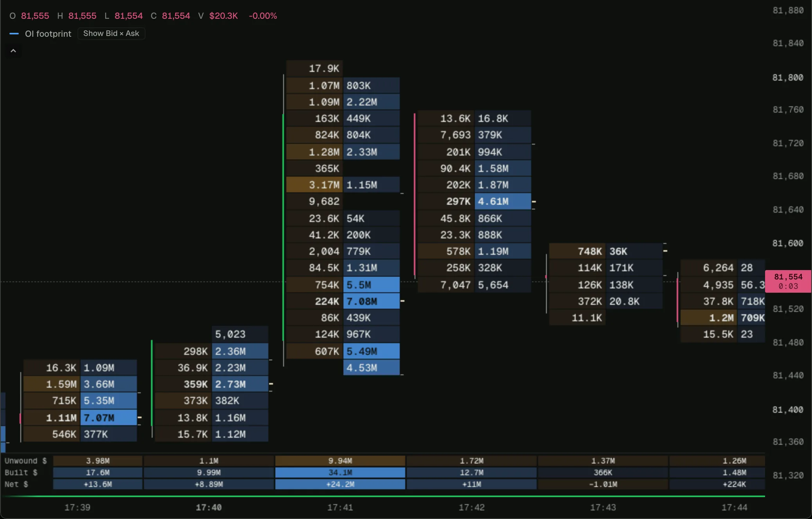Click the current price tag 81,554
The height and width of the screenshot is (519, 812).
pos(788,281)
